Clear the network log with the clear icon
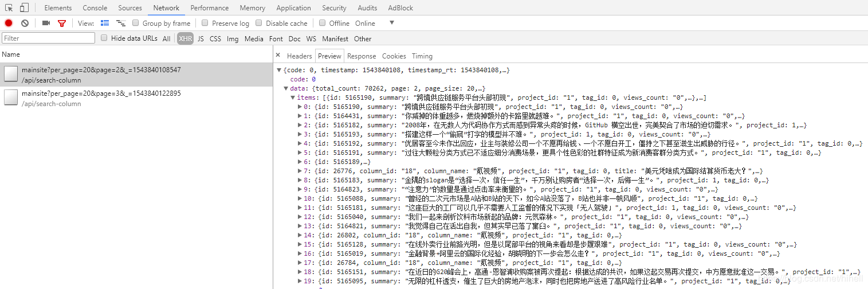This screenshot has width=868, height=289. coord(25,23)
